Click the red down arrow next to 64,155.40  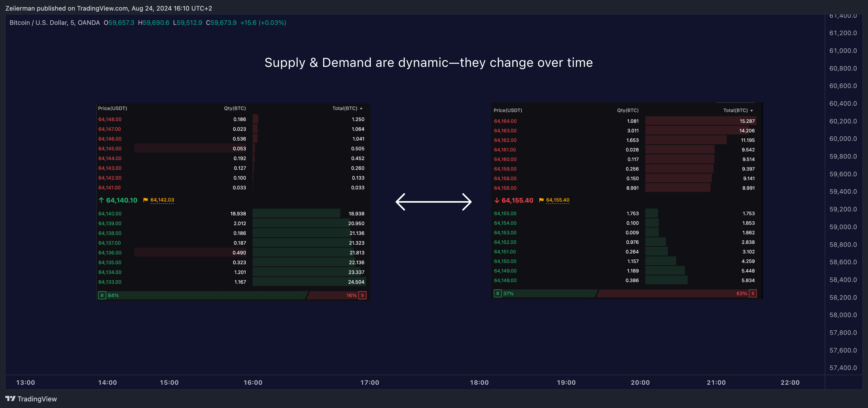[497, 200]
